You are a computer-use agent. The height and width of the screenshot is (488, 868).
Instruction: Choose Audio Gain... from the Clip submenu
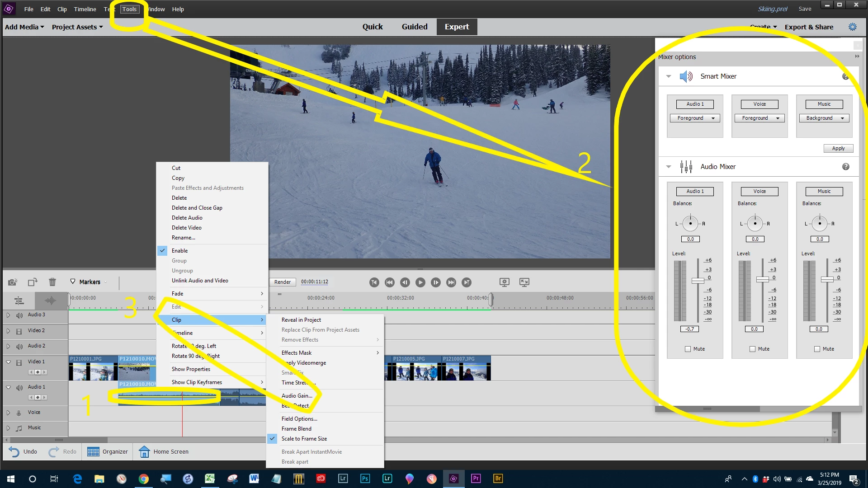coord(297,396)
